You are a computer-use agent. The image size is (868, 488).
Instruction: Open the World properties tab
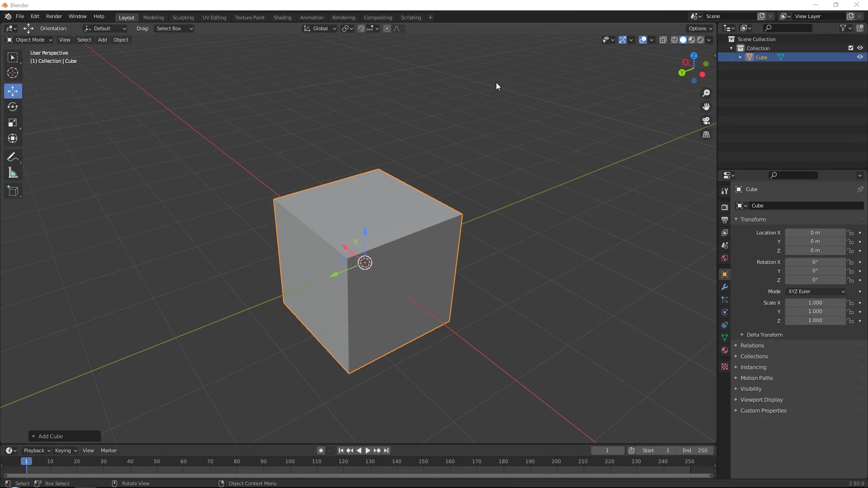(725, 258)
